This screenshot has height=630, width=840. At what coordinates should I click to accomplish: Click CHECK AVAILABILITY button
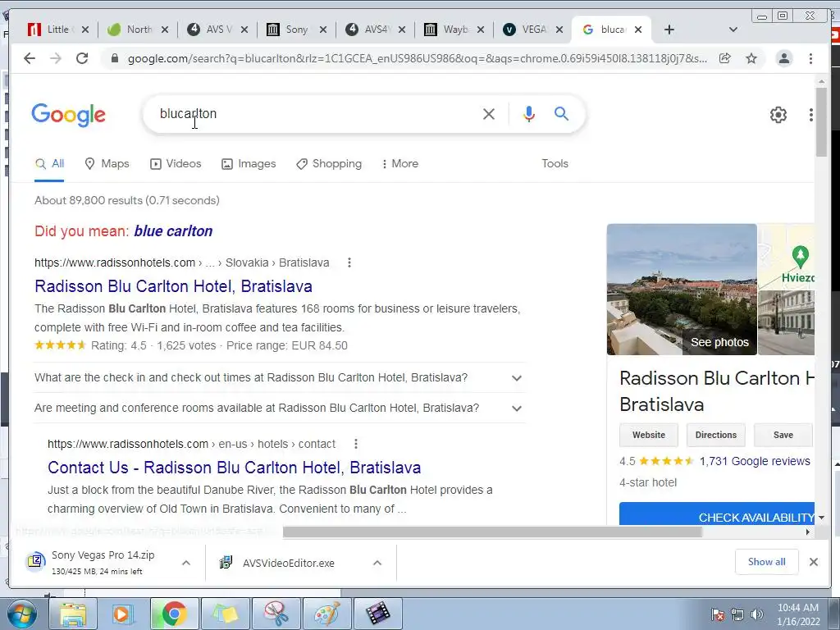click(x=717, y=514)
